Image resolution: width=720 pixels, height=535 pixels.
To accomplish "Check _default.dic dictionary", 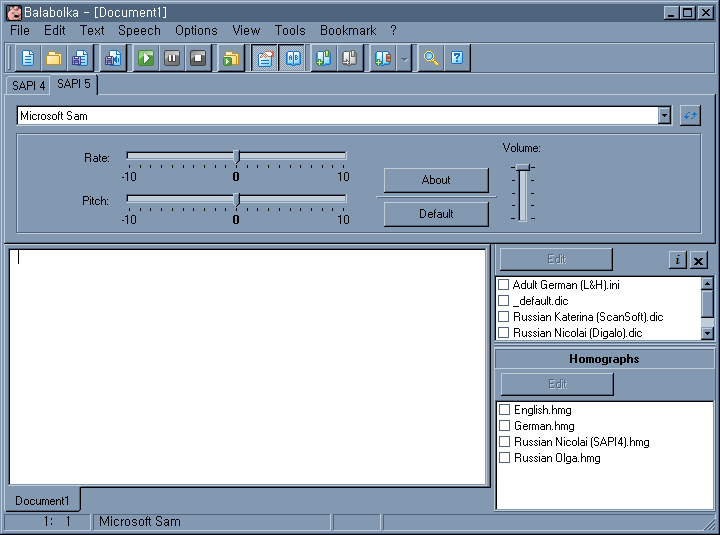I will pos(504,301).
